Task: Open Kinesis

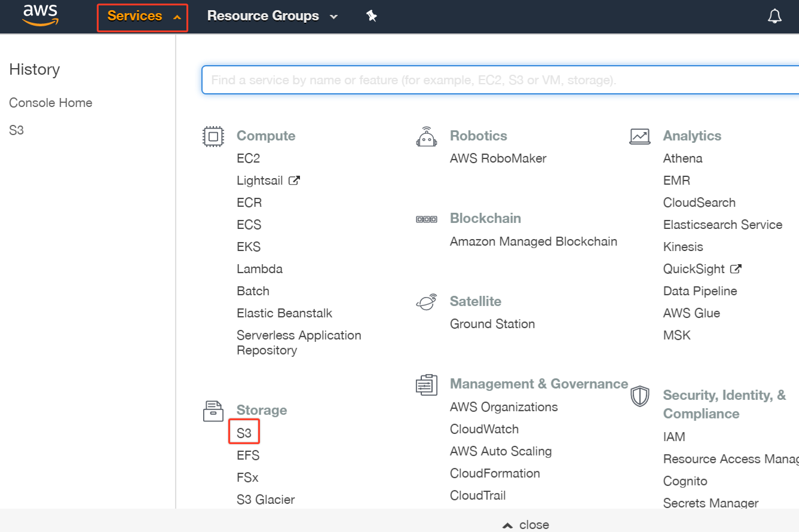Action: point(683,247)
